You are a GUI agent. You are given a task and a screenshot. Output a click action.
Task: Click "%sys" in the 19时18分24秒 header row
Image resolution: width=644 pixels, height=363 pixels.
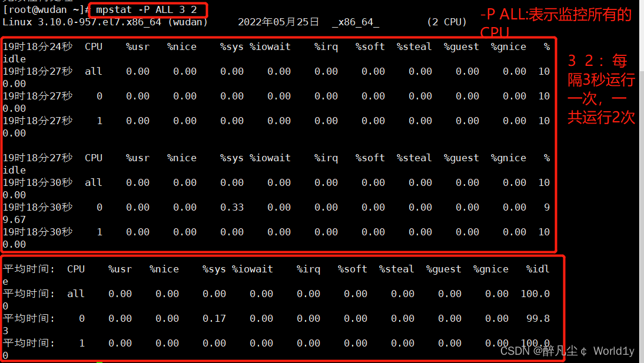[x=232, y=47]
